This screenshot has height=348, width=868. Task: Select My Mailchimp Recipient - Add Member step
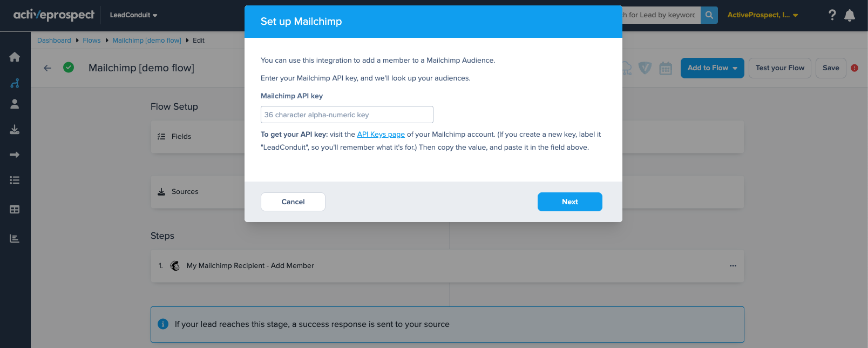pyautogui.click(x=447, y=266)
